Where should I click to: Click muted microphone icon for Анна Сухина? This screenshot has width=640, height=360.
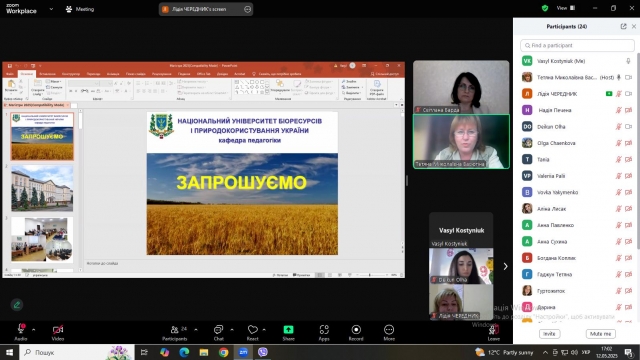(619, 242)
